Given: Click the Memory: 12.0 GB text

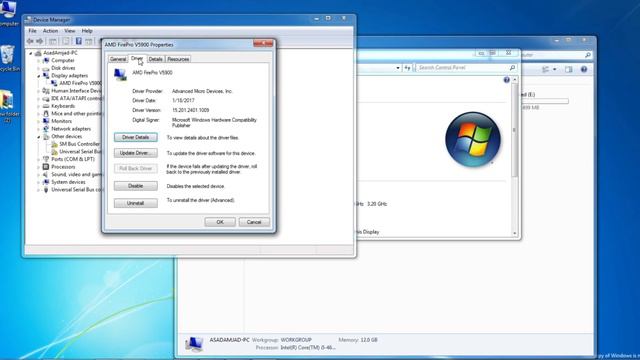Looking at the screenshot, I should click(x=358, y=340).
